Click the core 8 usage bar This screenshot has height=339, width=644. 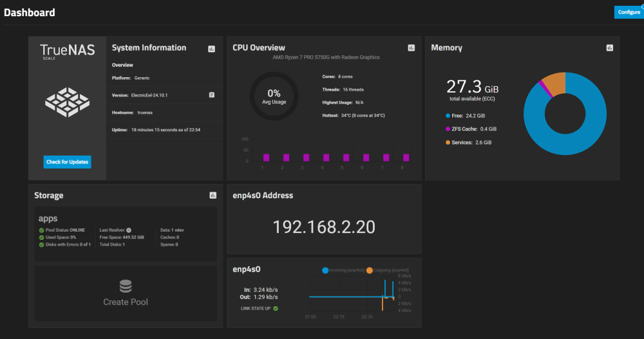tap(406, 158)
